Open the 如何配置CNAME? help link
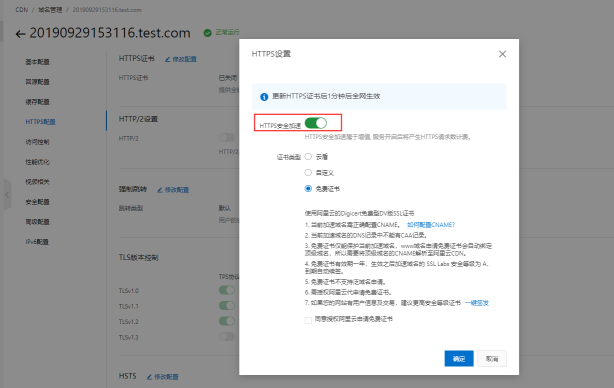614x388 pixels. click(x=431, y=225)
